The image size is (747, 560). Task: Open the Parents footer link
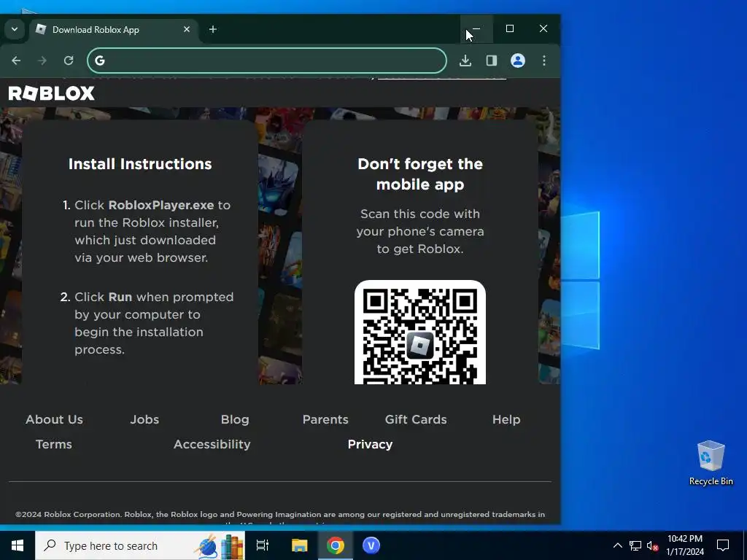pos(325,419)
